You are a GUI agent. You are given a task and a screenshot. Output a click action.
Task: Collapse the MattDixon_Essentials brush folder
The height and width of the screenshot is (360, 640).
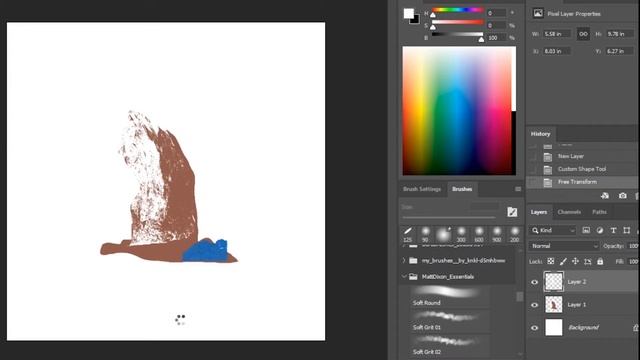point(404,276)
